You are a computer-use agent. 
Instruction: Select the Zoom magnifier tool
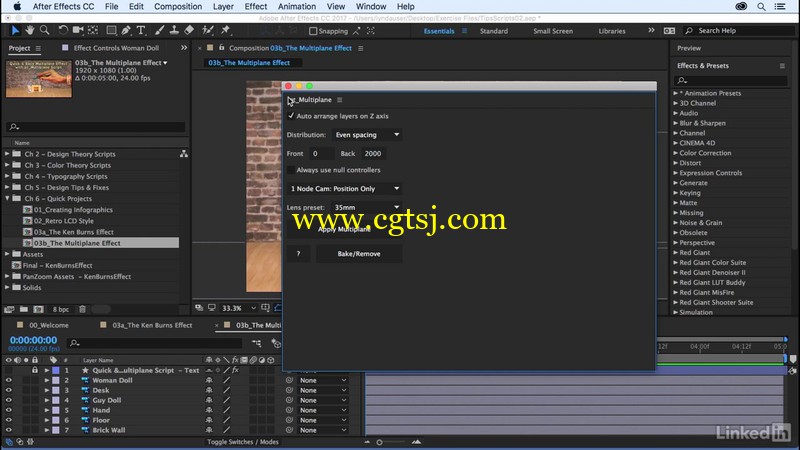[45, 31]
